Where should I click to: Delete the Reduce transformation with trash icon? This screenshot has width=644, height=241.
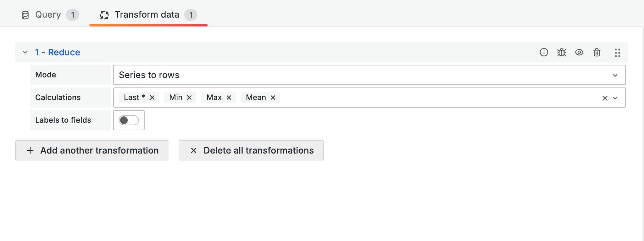coord(597,52)
